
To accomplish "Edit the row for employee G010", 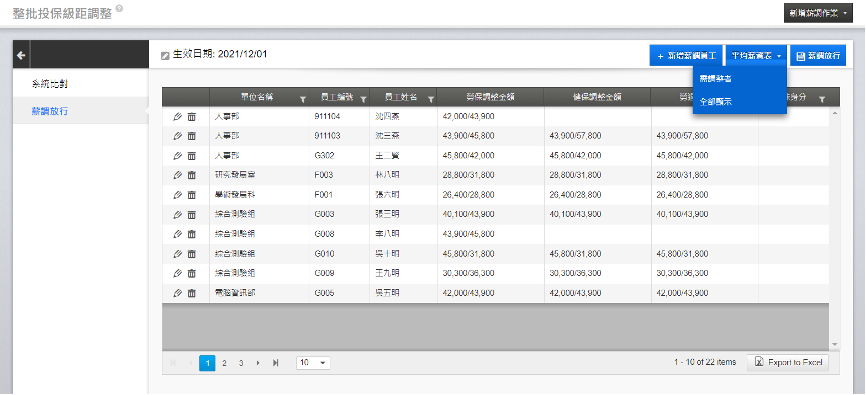I will (177, 254).
